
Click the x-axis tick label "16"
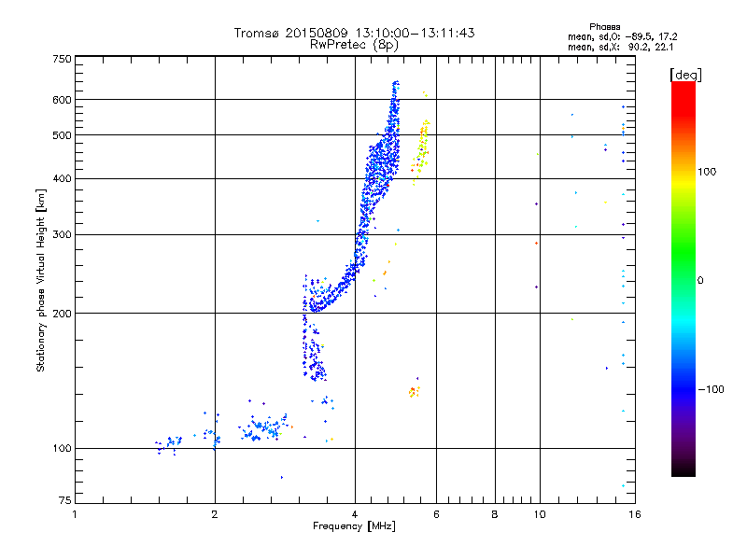635,514
